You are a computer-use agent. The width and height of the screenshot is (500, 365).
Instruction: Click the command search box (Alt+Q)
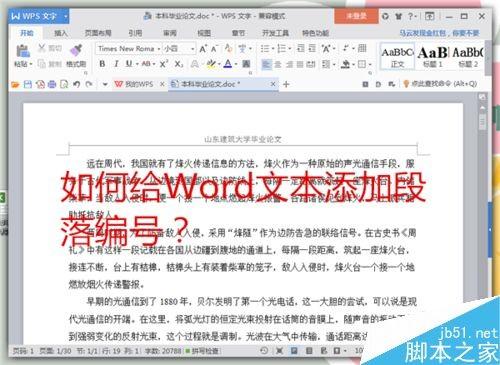click(440, 84)
